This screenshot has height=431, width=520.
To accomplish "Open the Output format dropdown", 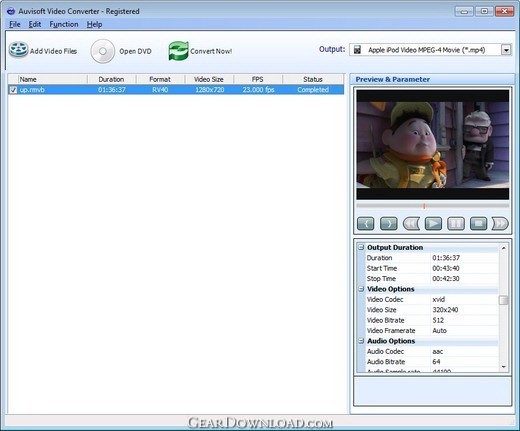I will [506, 50].
